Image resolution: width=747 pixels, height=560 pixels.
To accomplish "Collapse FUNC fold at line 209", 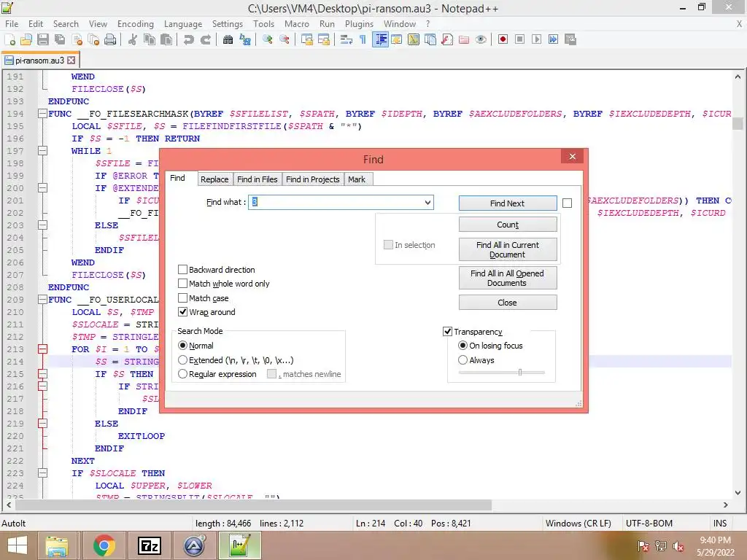I will click(x=42, y=300).
